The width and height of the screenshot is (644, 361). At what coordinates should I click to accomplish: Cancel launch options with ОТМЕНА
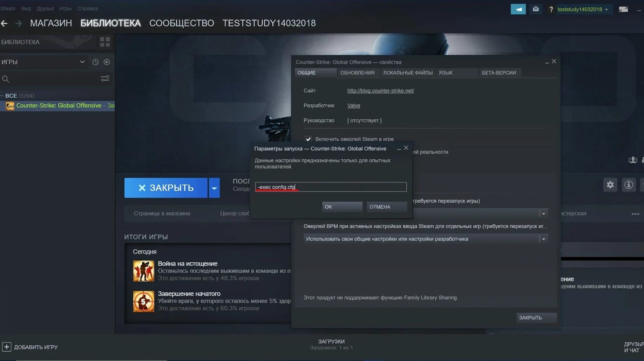click(387, 207)
